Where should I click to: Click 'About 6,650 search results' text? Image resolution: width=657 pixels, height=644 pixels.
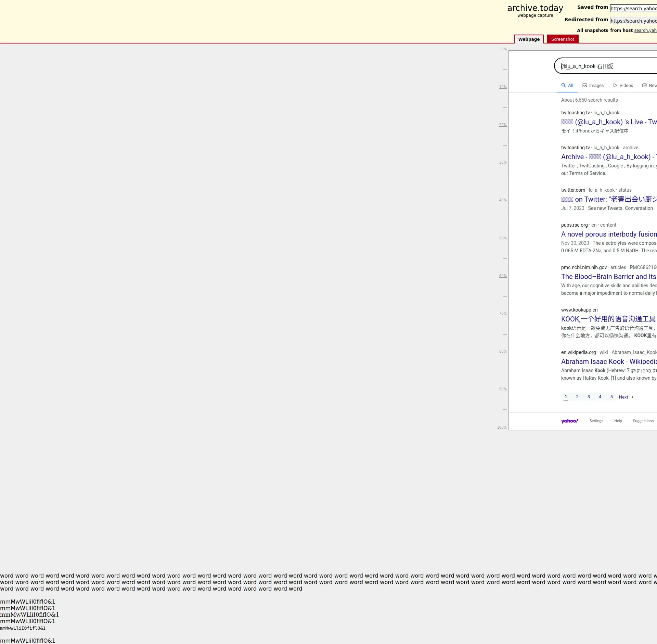click(589, 100)
